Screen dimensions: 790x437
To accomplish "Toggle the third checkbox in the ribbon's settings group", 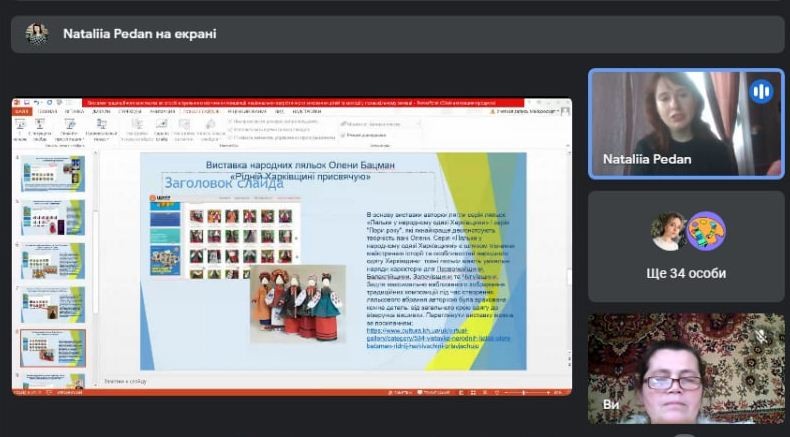I will coord(229,136).
